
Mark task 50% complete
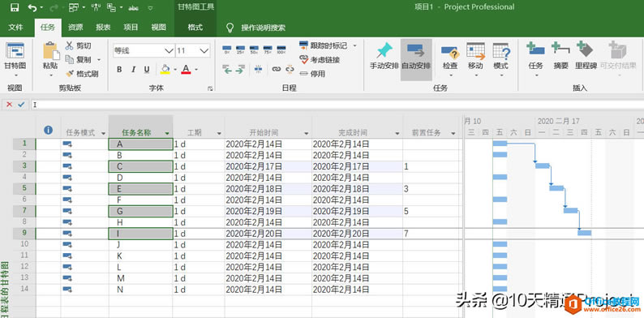coord(254,49)
